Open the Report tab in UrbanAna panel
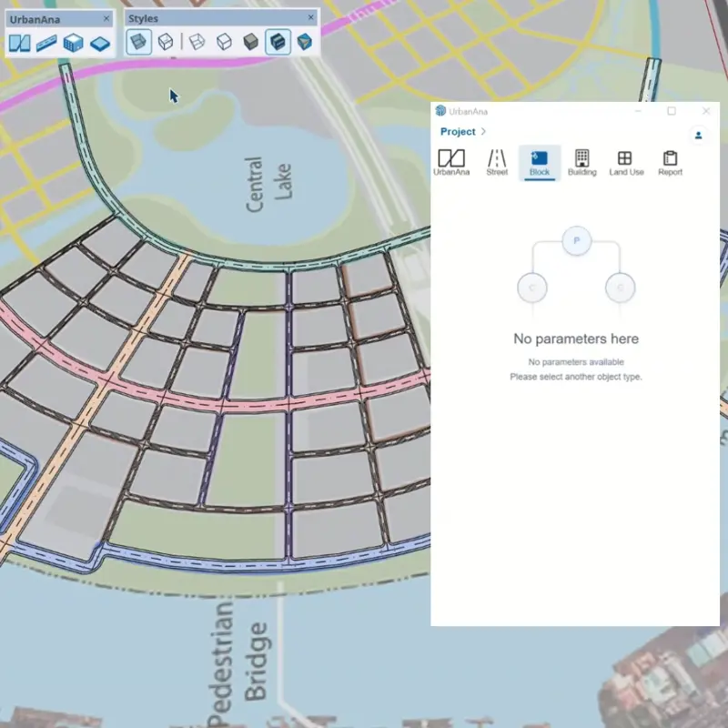This screenshot has width=728, height=728. 671,162
